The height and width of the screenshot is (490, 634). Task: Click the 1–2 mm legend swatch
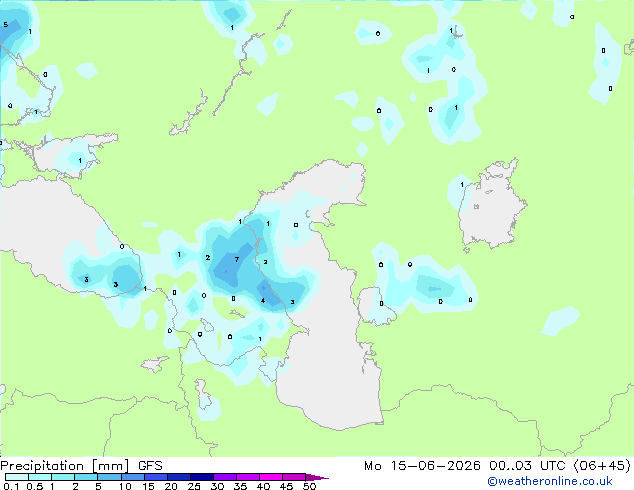coord(63,477)
